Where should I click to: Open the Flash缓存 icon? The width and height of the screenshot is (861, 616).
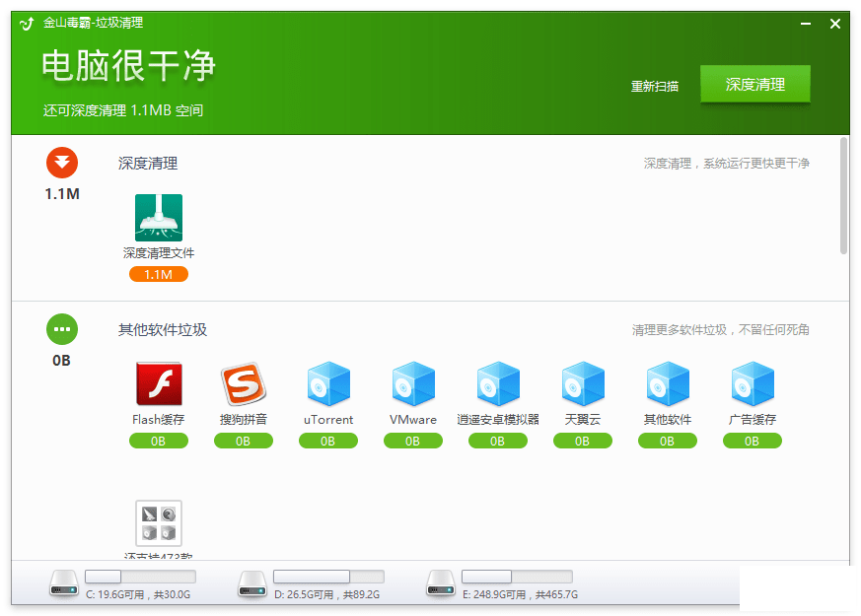pyautogui.click(x=159, y=383)
